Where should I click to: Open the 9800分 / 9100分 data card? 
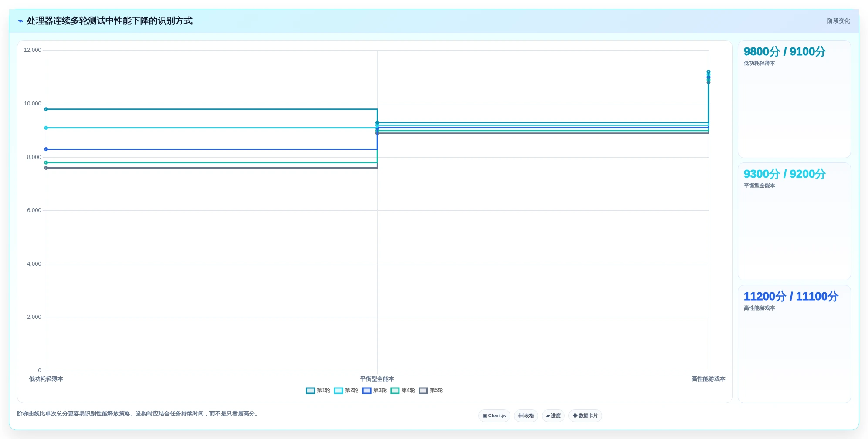794,99
